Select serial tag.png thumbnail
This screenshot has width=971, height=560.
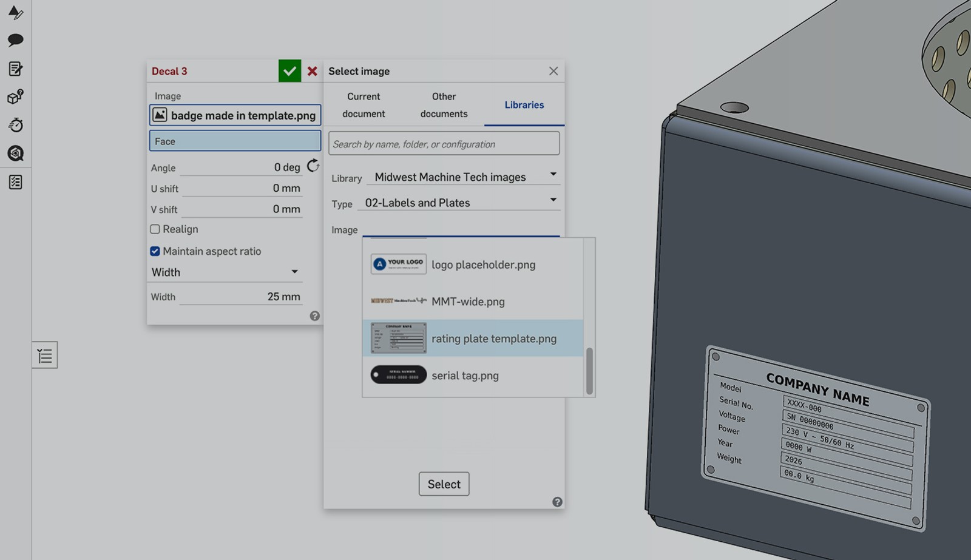(399, 375)
